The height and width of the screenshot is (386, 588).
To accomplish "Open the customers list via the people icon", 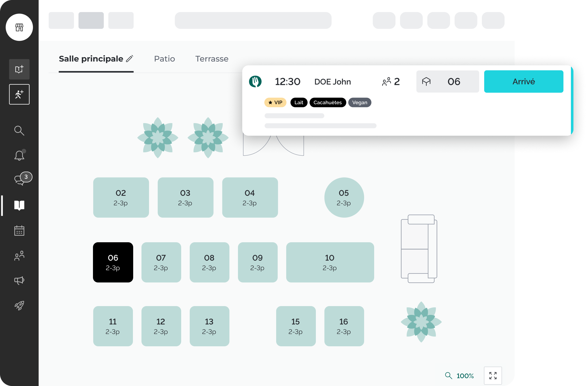I will point(19,256).
